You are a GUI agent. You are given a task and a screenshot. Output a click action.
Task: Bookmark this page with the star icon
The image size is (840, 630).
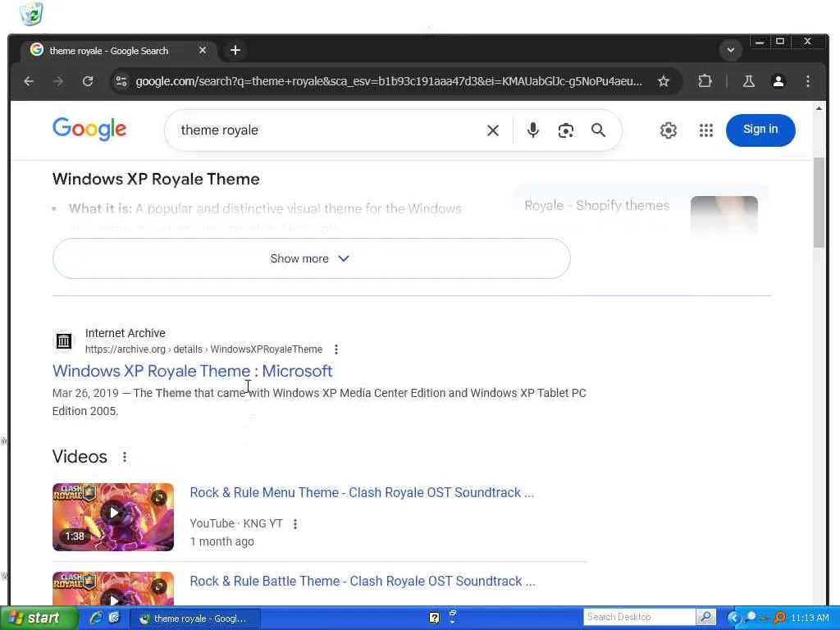click(663, 81)
